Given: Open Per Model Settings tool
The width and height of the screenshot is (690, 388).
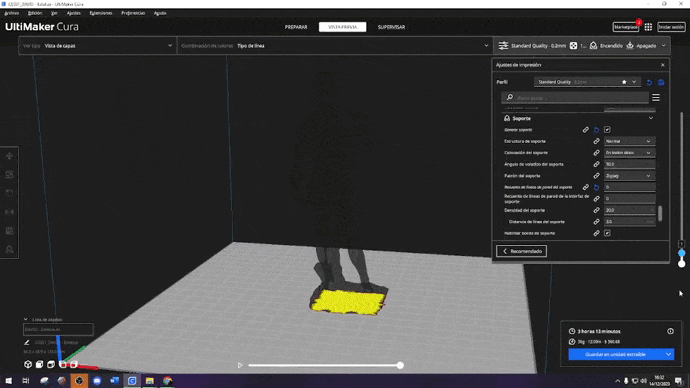Looking at the screenshot, I should 9,231.
